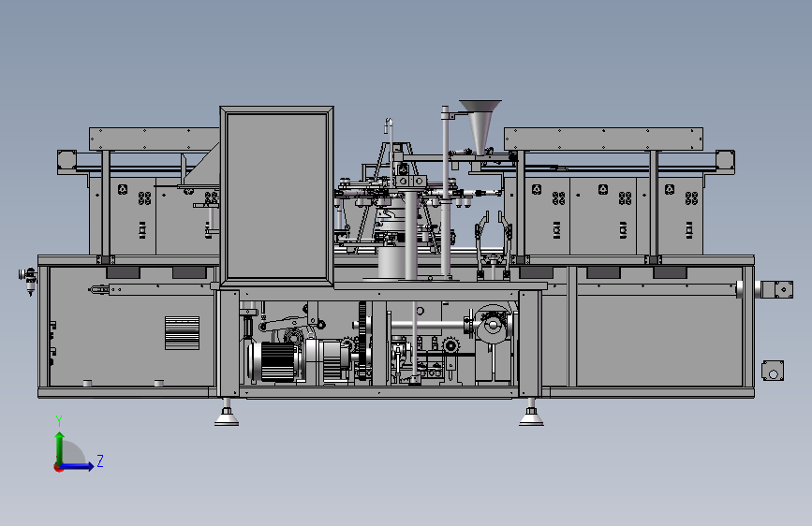Select the left leveling foot

click(x=227, y=413)
